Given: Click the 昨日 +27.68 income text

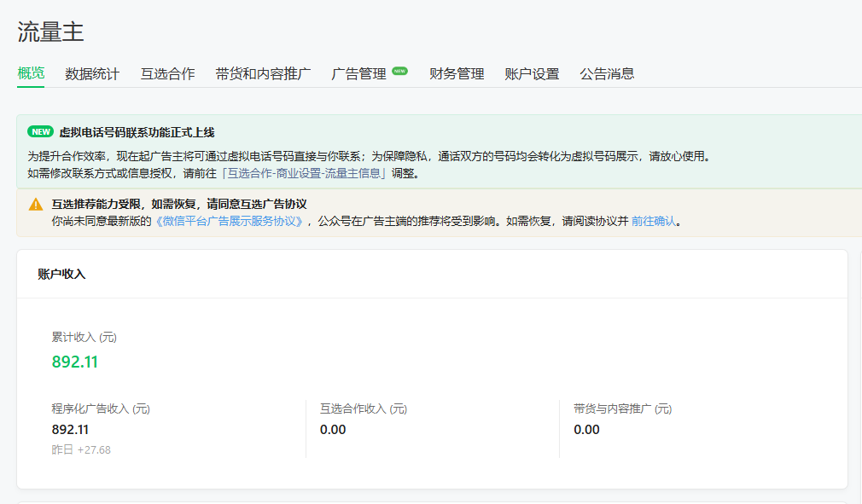Looking at the screenshot, I should 81,449.
